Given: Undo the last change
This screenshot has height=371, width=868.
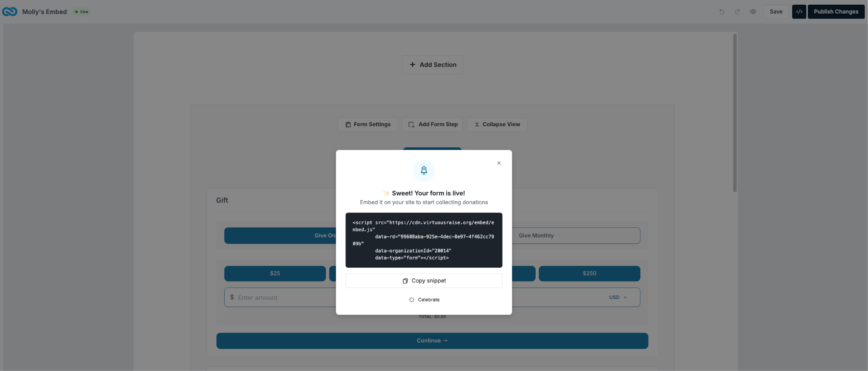Looking at the screenshot, I should point(722,12).
